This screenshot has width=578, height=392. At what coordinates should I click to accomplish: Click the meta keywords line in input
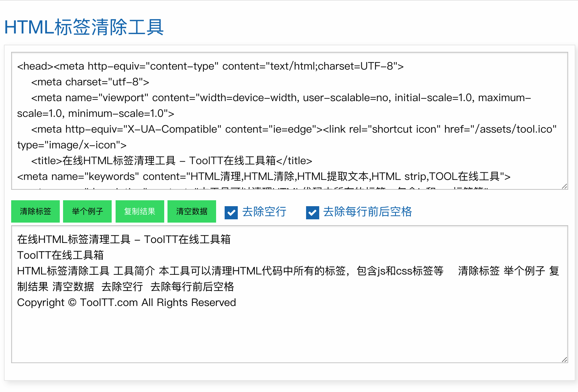pyautogui.click(x=264, y=176)
